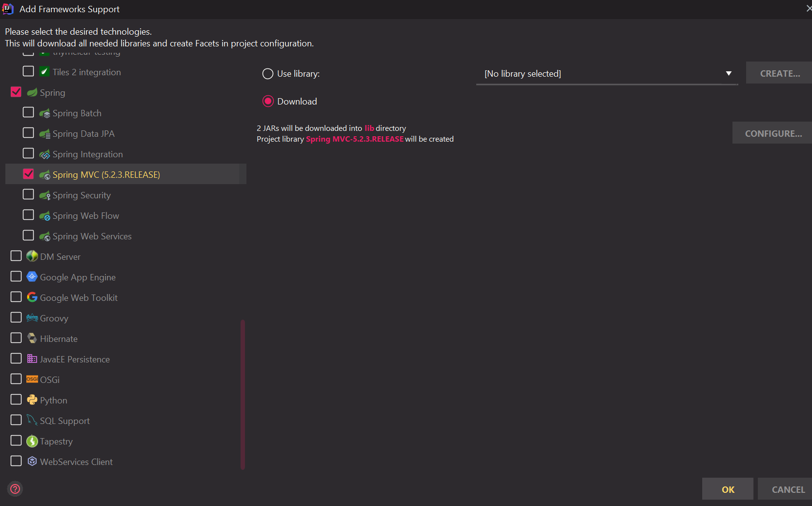Viewport: 812px width, 506px height.
Task: Check the Spring Batch checkbox
Action: 28,112
